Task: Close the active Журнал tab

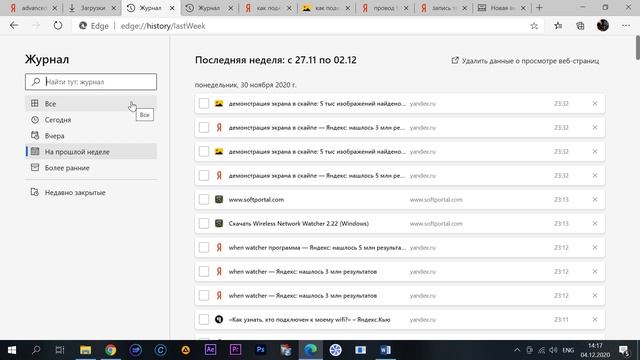Action: [172, 8]
